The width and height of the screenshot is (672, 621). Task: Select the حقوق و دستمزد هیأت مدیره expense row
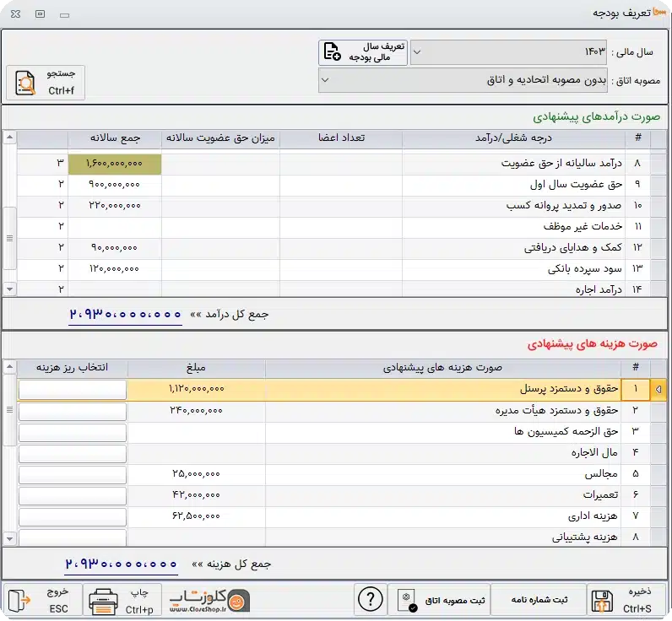[x=342, y=411]
